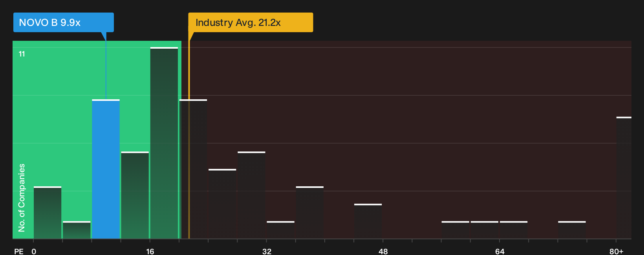Click the '11' y-axis value
Screen dimensions: 644x255
(x=22, y=54)
